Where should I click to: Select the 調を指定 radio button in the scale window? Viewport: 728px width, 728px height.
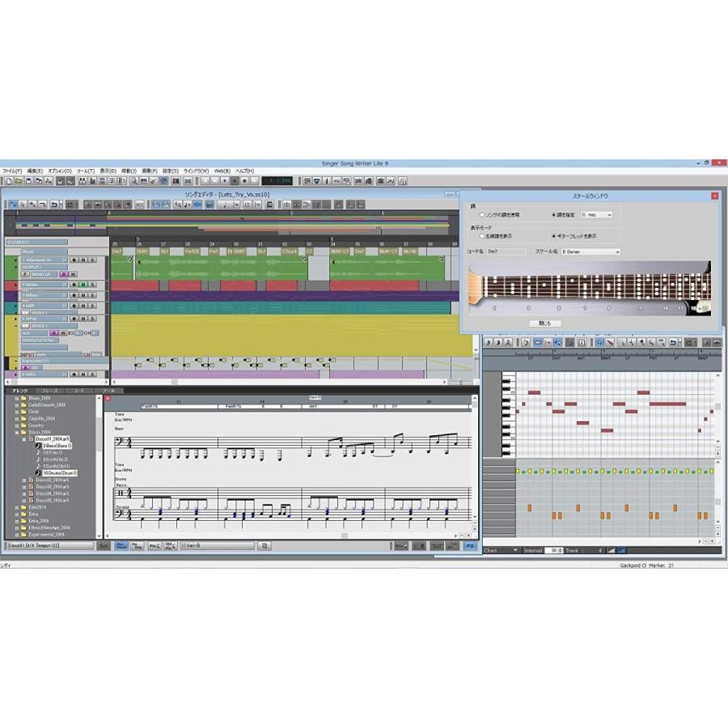(552, 213)
